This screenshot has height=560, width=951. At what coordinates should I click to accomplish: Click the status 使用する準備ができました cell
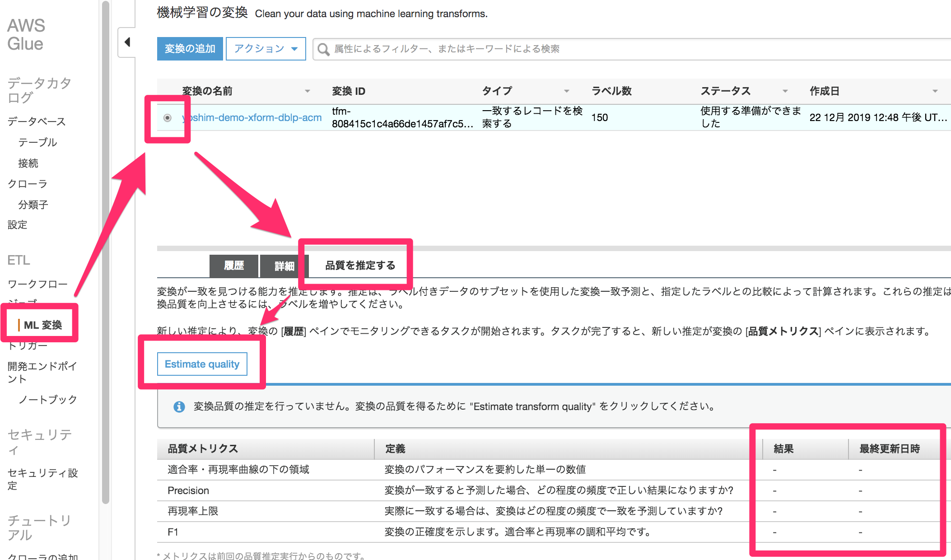[751, 117]
